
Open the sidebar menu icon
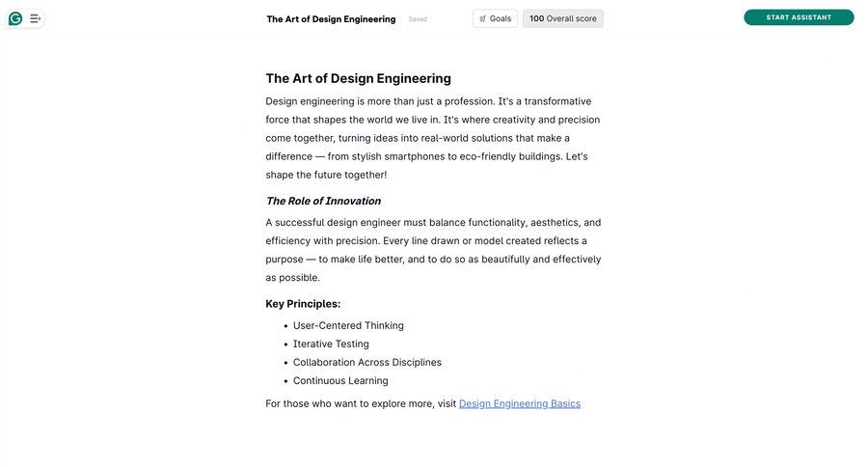pos(36,18)
